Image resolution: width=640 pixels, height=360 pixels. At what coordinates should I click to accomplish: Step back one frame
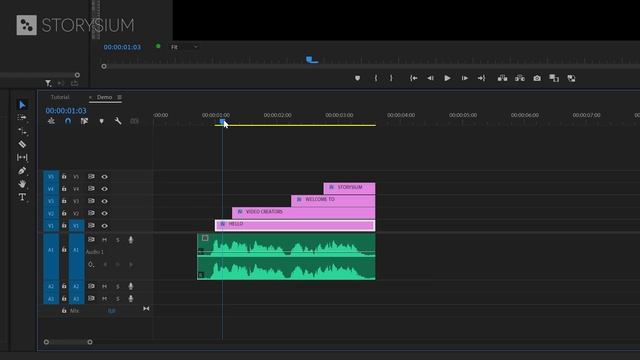click(430, 78)
